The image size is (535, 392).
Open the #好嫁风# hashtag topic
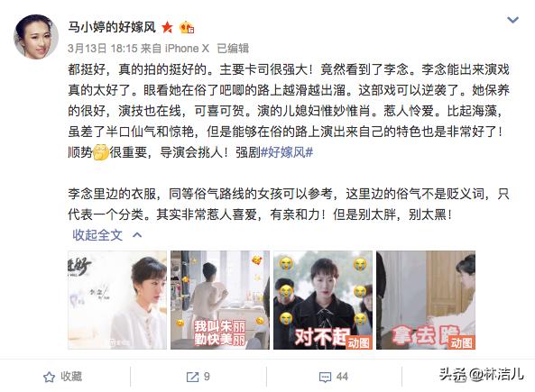pyautogui.click(x=287, y=152)
